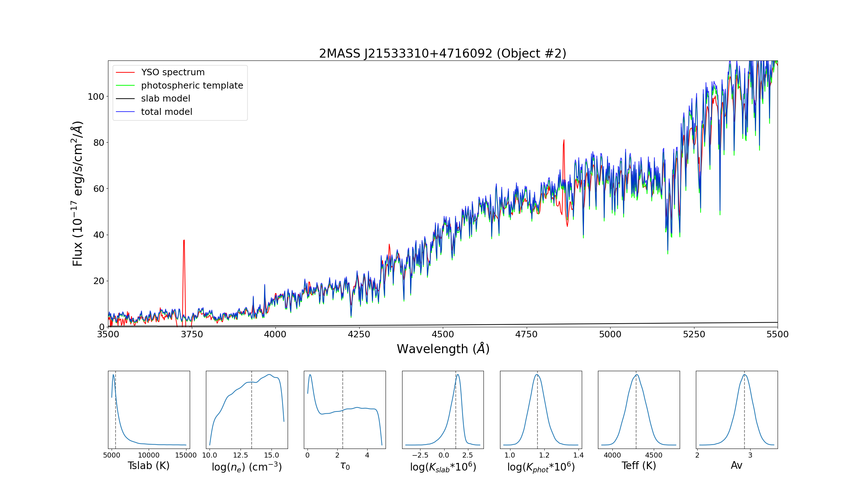Image resolution: width=864 pixels, height=504 pixels.
Task: Click the green photospheric template legend line
Action: point(125,86)
